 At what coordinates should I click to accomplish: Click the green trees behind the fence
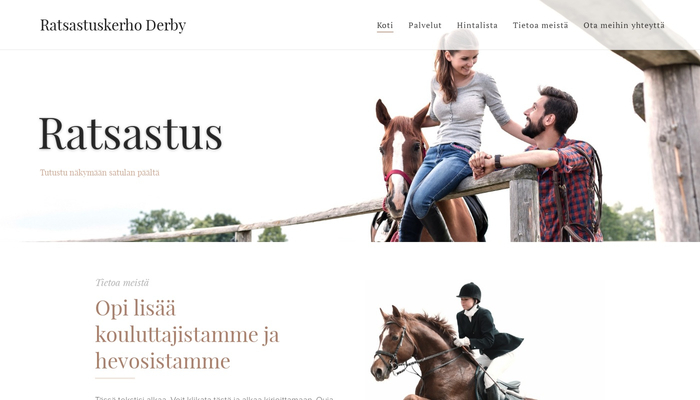click(x=196, y=224)
